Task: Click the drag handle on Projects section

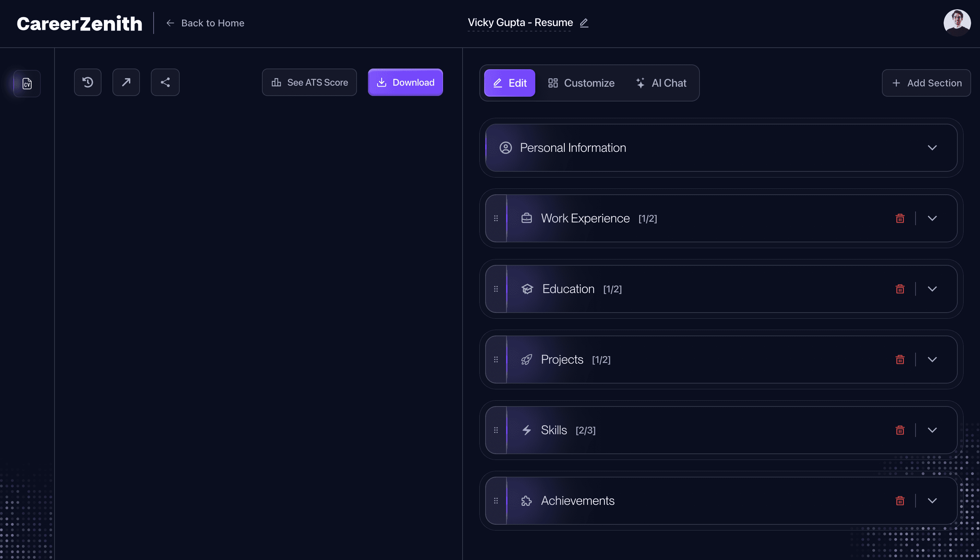Action: pyautogui.click(x=496, y=360)
